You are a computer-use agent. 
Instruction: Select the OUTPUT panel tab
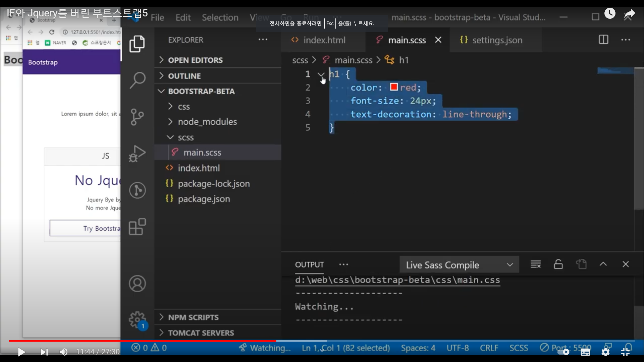[x=309, y=265]
